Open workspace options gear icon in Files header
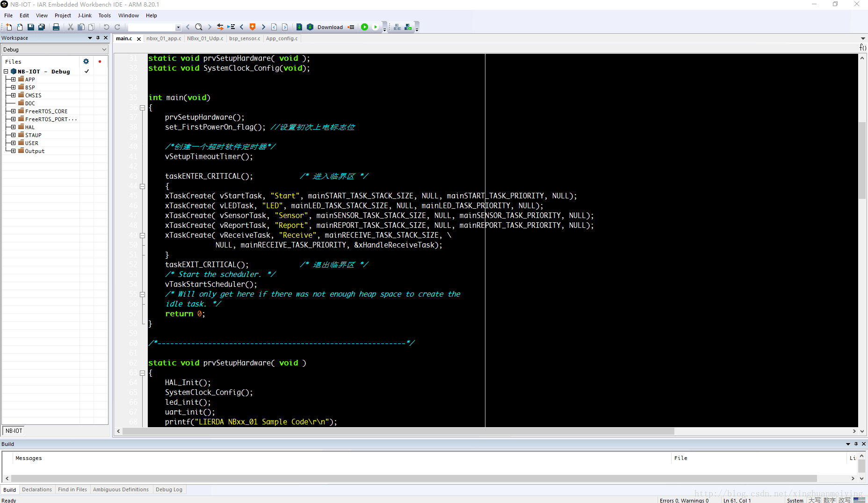The image size is (868, 503). pyautogui.click(x=86, y=61)
